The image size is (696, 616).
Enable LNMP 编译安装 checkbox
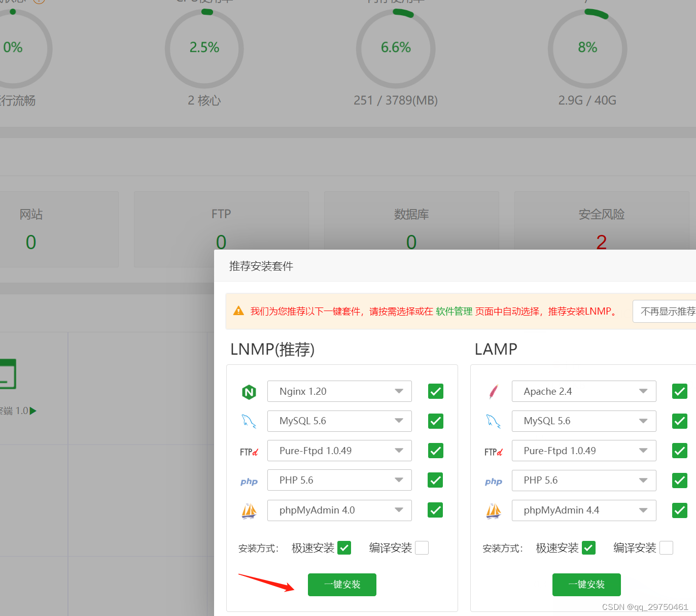click(x=422, y=548)
